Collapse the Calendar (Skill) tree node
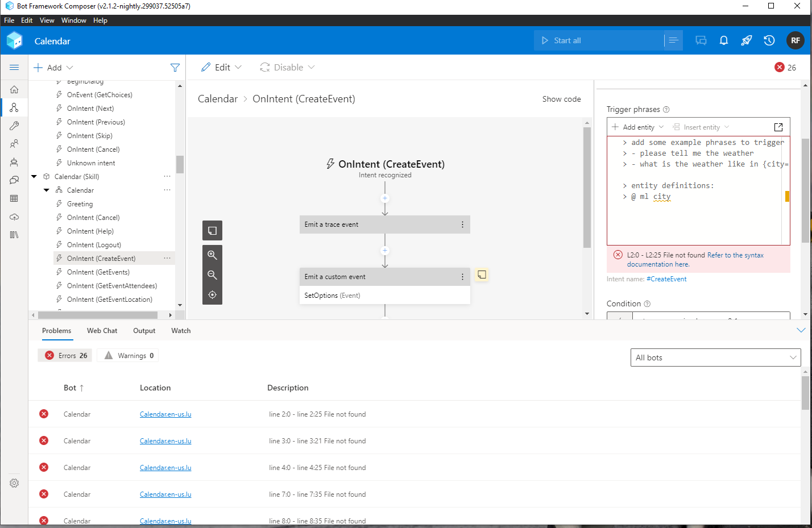Image resolution: width=812 pixels, height=528 pixels. pos(34,176)
